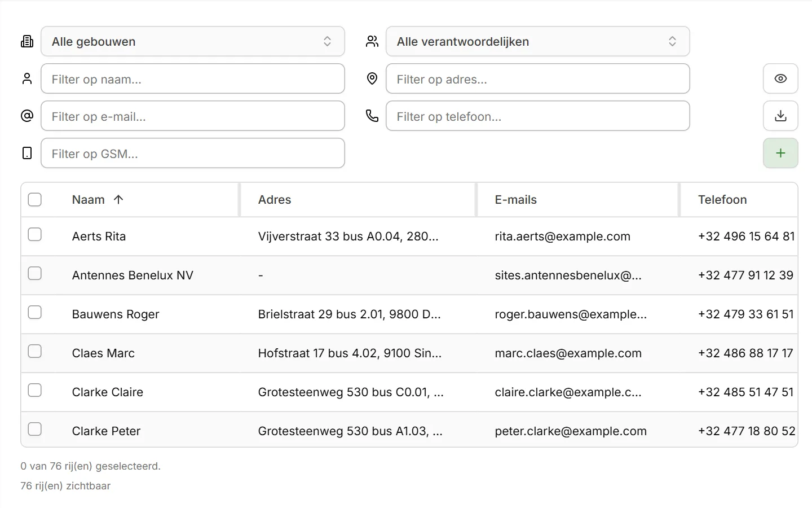812x508 pixels.
Task: Click the email peter.clarke@example.com
Action: 571,431
